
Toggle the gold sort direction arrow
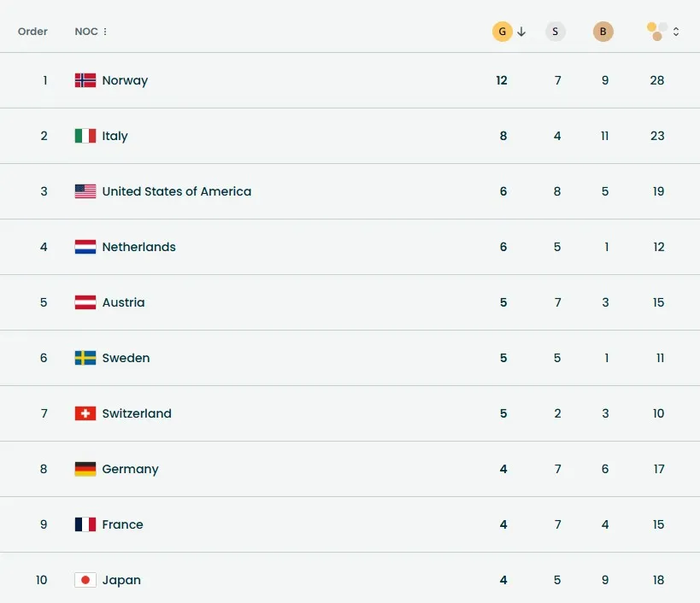coord(521,32)
